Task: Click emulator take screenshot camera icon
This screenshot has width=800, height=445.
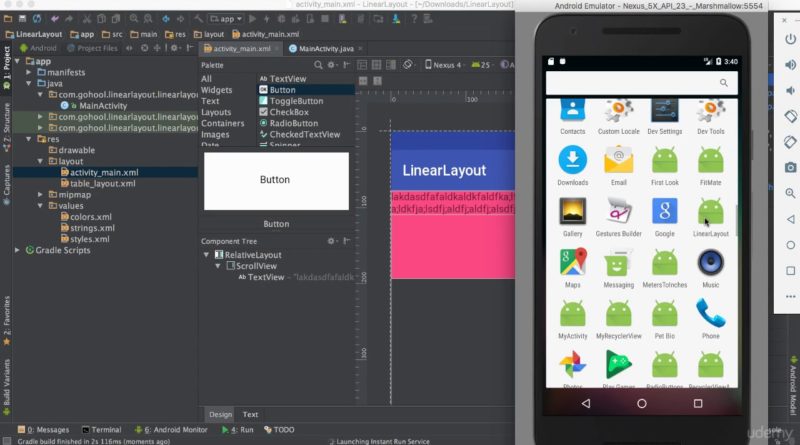Action: point(790,167)
